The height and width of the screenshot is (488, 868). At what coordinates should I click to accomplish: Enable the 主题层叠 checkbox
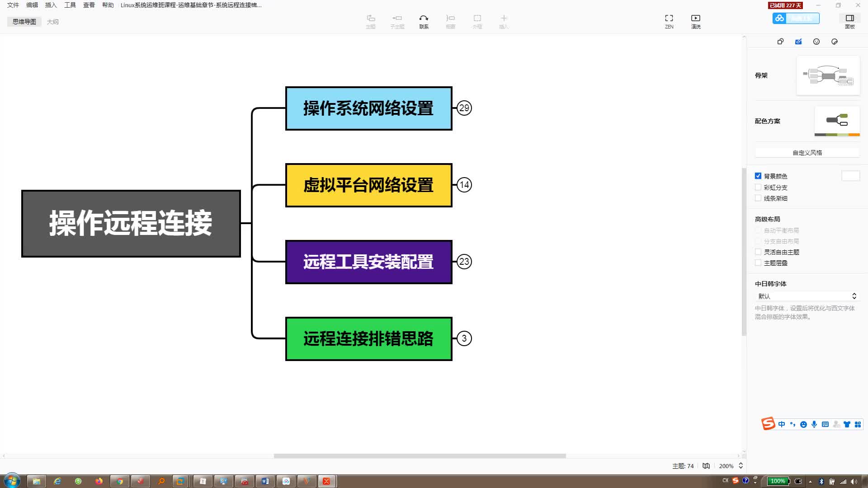point(758,263)
